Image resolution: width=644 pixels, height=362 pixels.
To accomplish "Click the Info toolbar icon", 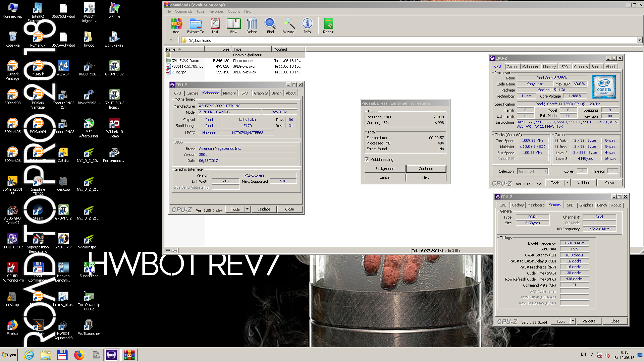I will tap(307, 26).
